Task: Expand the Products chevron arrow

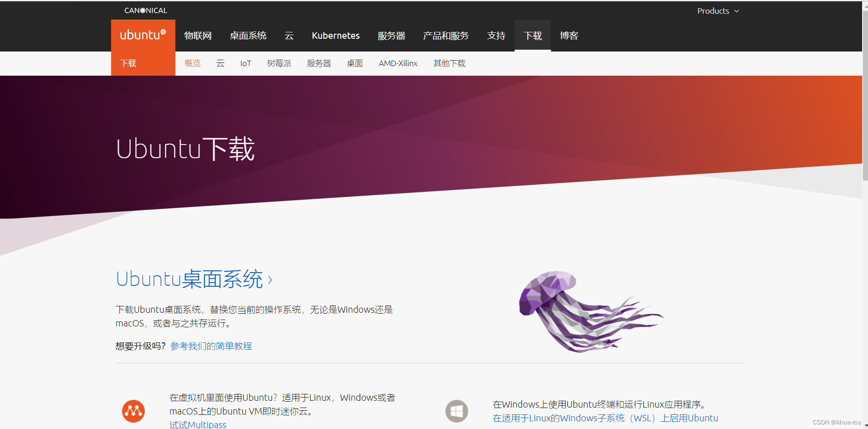Action: point(737,10)
